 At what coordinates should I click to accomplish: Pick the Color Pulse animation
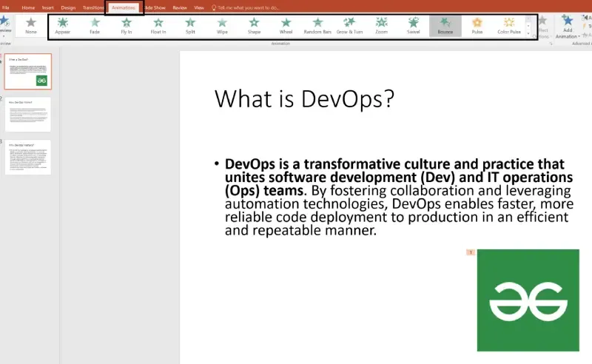(509, 26)
